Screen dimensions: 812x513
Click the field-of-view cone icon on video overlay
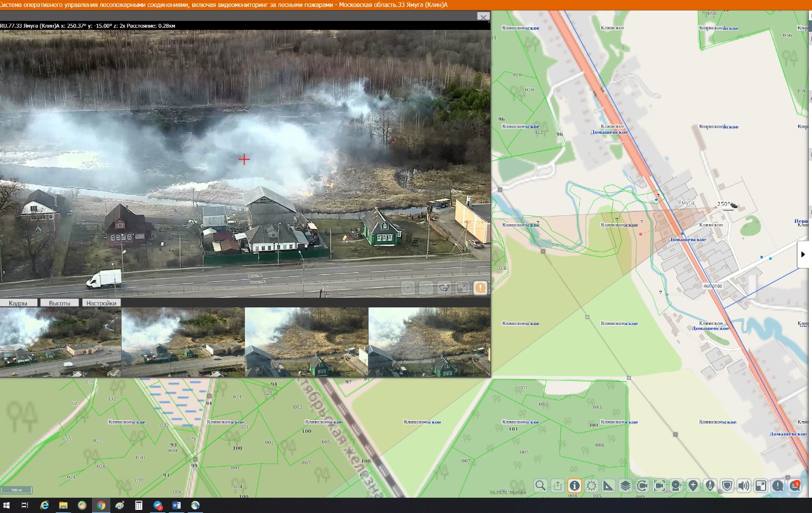coord(445,288)
